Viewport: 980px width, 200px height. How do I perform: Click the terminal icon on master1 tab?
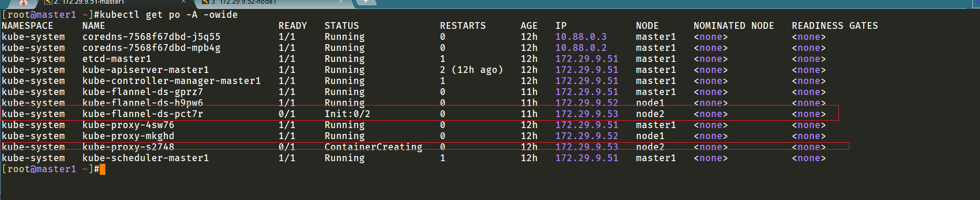[48, 2]
